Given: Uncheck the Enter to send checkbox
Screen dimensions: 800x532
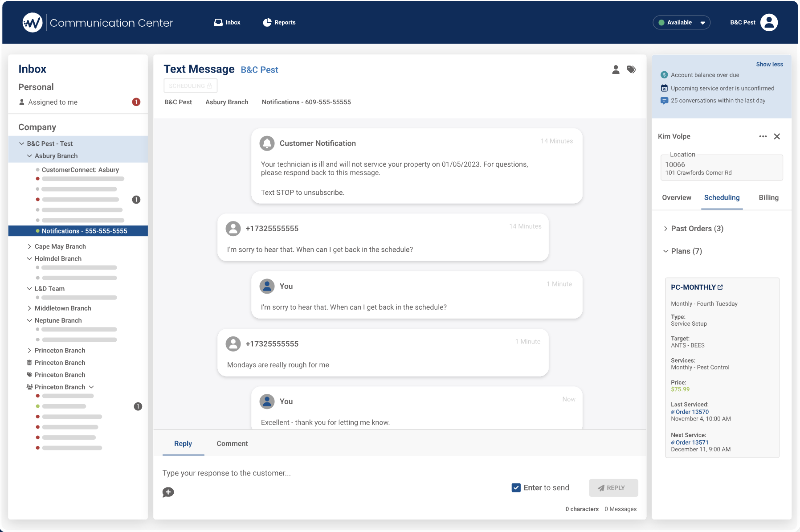Looking at the screenshot, I should tap(516, 487).
